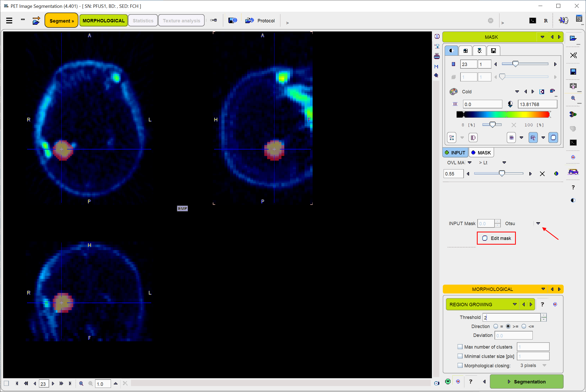The width and height of the screenshot is (586, 392).
Task: Click the print icon beside the image viewport
Action: (x=437, y=56)
